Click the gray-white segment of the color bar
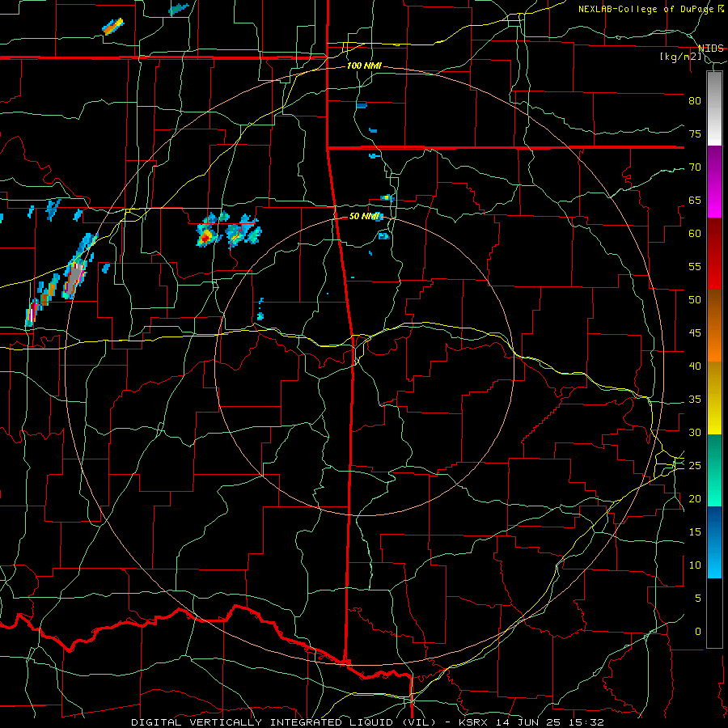This screenshot has height=728, width=728. [714, 108]
